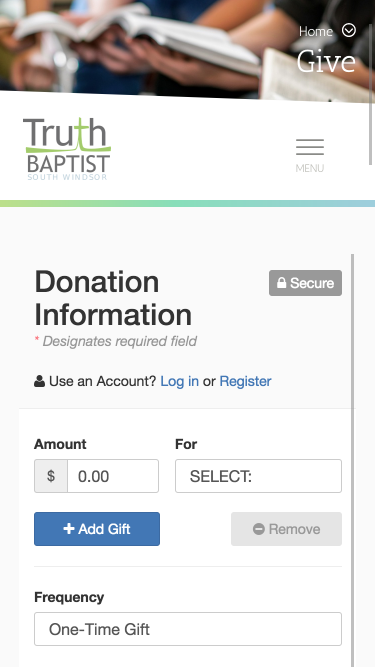The image size is (375, 667).
Task: Open the For SELECT: dropdown
Action: 259,476
